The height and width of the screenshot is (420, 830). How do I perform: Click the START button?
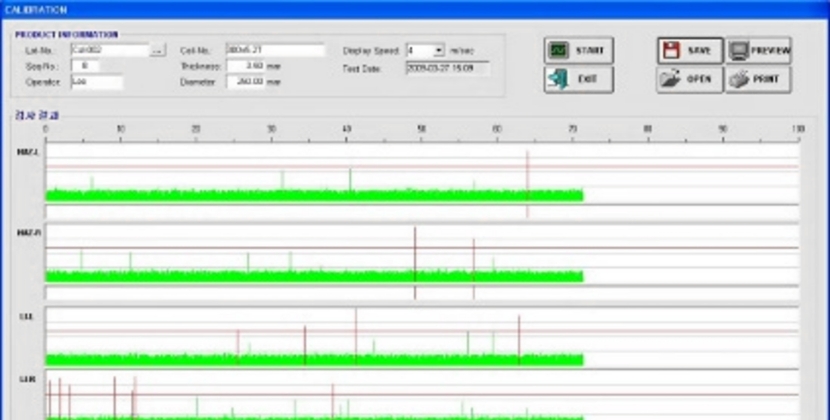pyautogui.click(x=579, y=51)
